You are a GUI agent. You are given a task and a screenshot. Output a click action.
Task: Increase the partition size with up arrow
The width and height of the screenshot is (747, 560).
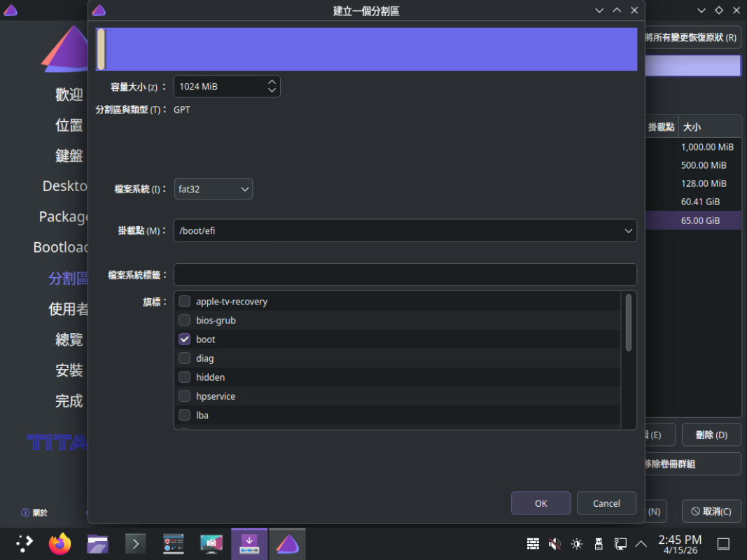(x=272, y=82)
